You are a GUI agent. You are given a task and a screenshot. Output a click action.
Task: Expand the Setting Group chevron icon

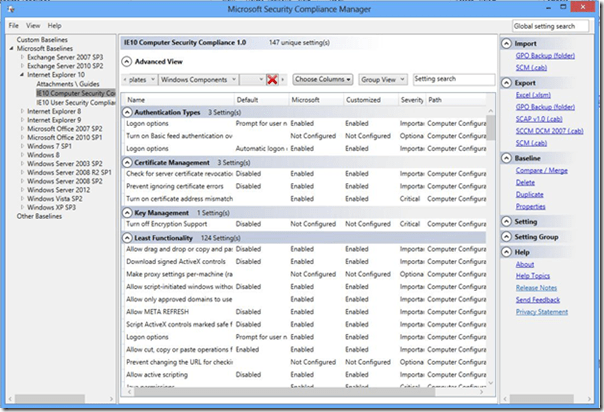coord(506,237)
